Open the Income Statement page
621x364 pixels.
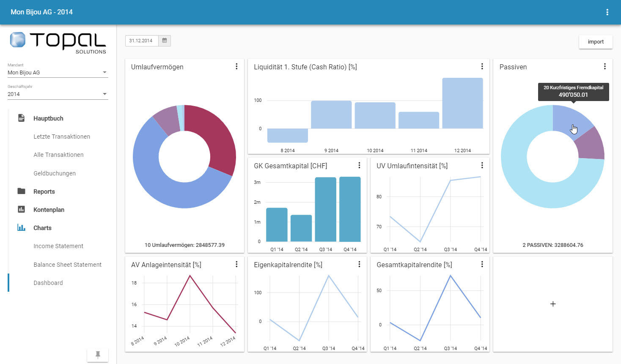[x=58, y=246]
